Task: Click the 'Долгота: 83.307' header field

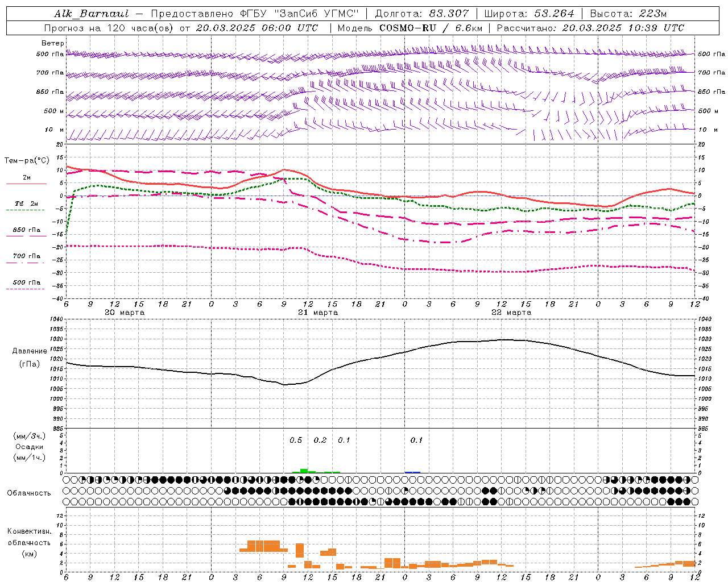Action: click(422, 14)
